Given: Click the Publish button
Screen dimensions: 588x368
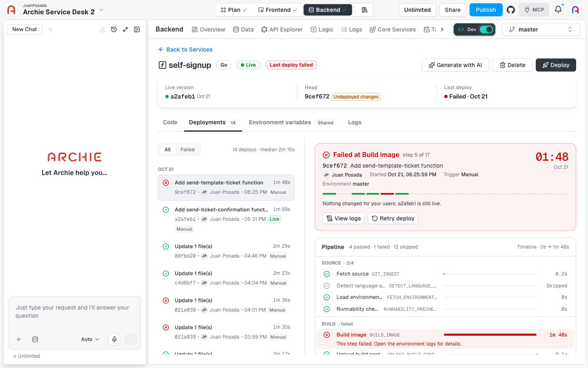Looking at the screenshot, I should tap(486, 10).
